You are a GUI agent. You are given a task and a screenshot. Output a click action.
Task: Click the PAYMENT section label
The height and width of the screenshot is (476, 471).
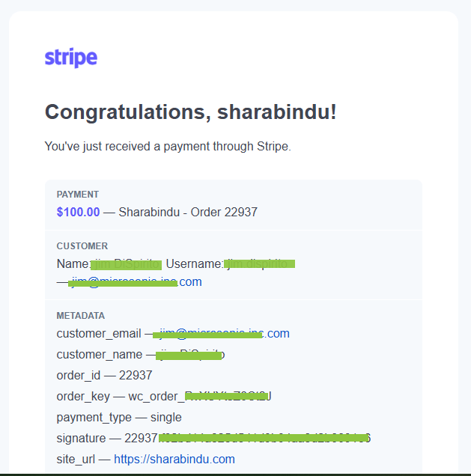[x=78, y=195]
